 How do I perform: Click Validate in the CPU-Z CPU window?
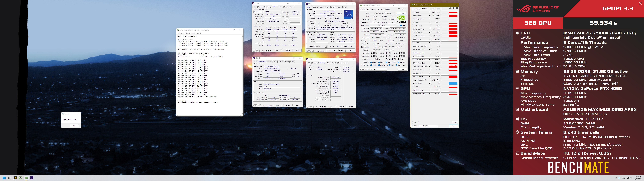(x=341, y=51)
